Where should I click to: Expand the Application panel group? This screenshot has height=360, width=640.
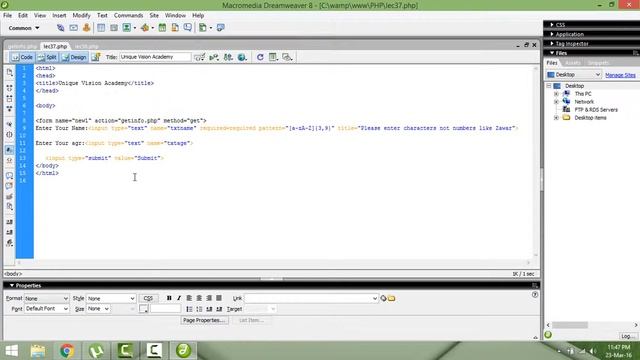tap(552, 34)
